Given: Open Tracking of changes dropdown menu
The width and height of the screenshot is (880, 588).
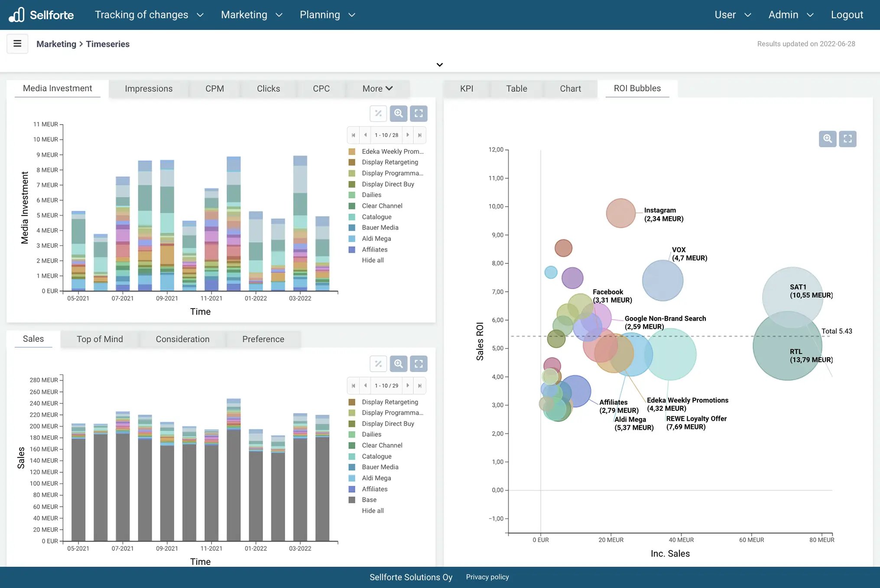Looking at the screenshot, I should [x=149, y=15].
